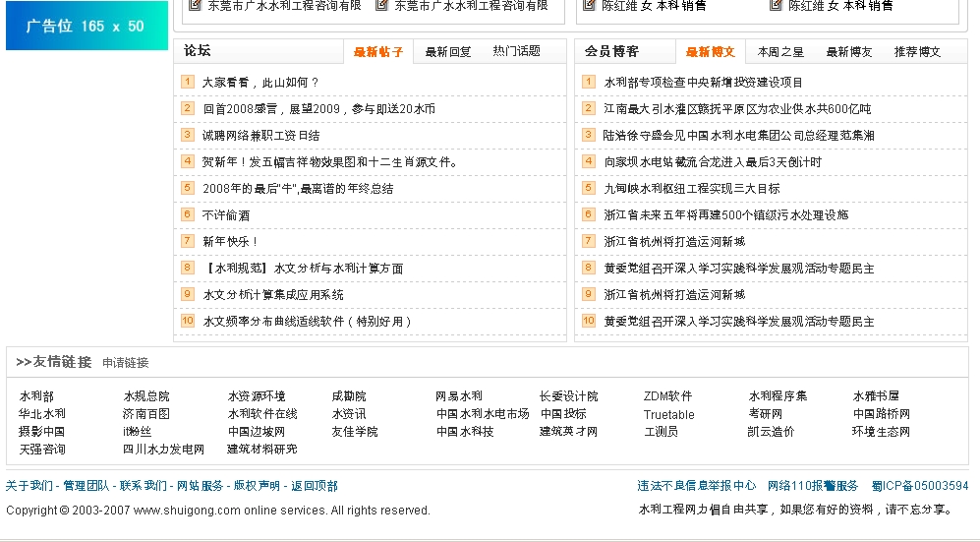The width and height of the screenshot is (980, 542).
Task: Open 网站服务 footer link
Action: point(200,486)
